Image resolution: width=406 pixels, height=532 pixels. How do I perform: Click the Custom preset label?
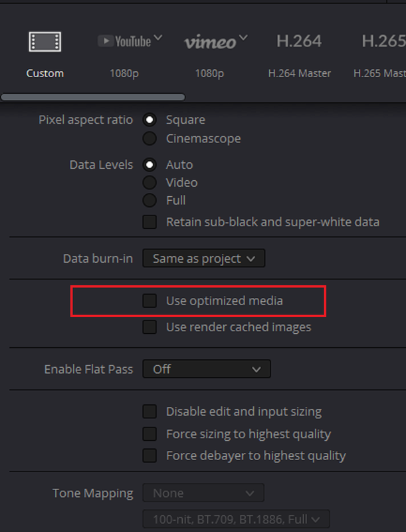(x=45, y=73)
